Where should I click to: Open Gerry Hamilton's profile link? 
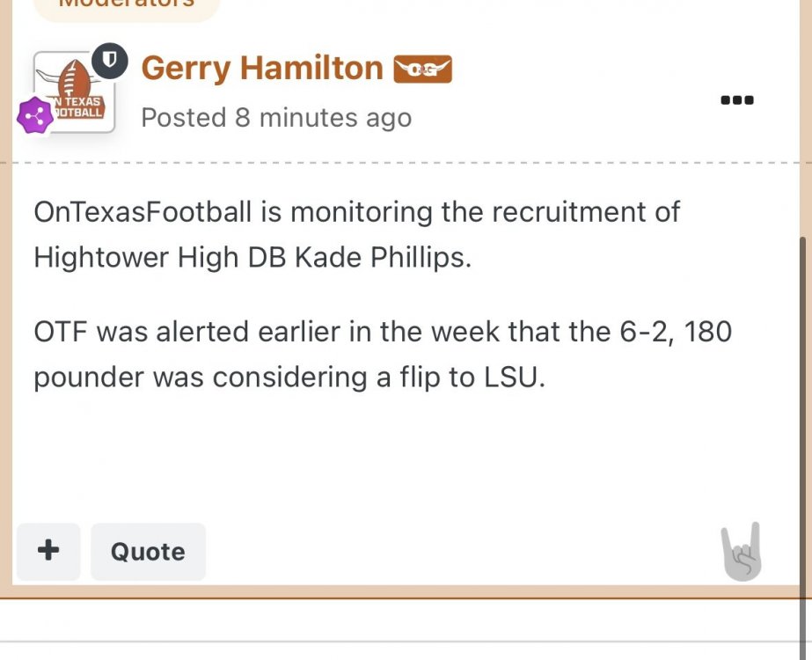click(x=262, y=68)
